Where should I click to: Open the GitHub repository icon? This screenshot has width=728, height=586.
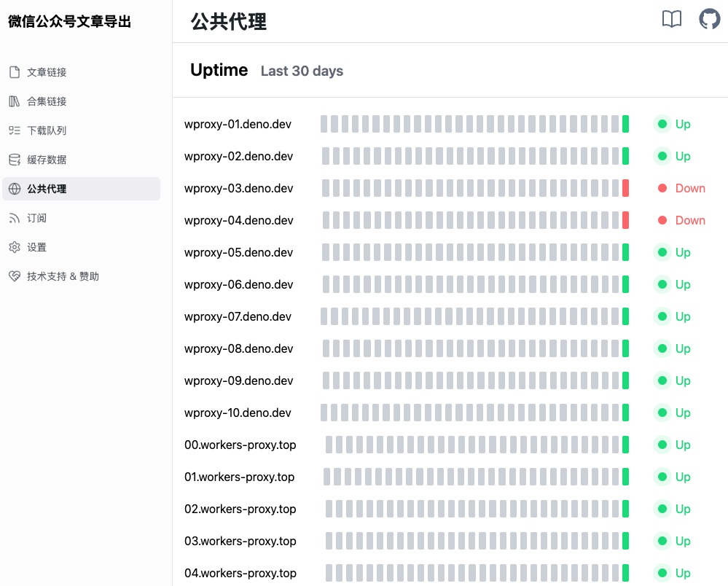[710, 20]
